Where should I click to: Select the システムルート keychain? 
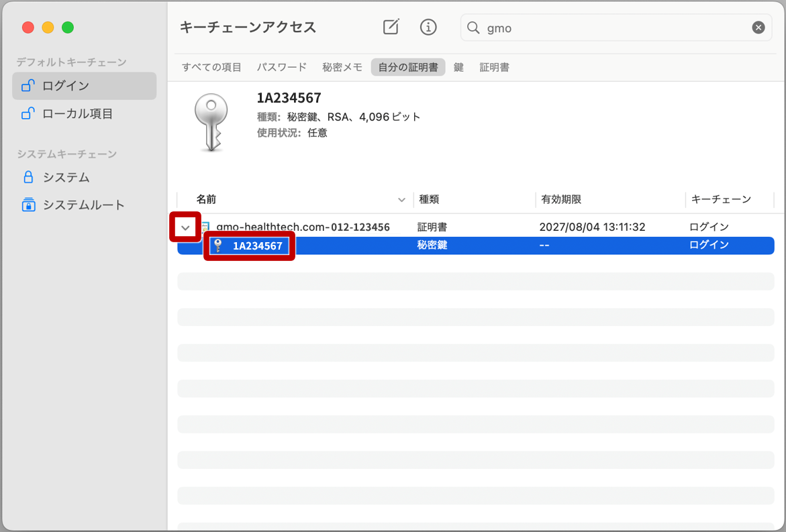(84, 205)
